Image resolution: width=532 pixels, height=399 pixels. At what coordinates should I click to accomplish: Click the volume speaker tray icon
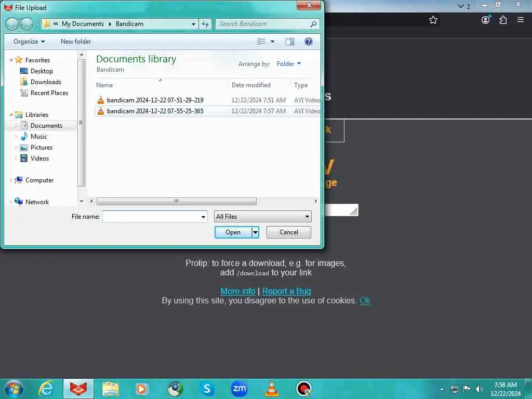coord(479,389)
